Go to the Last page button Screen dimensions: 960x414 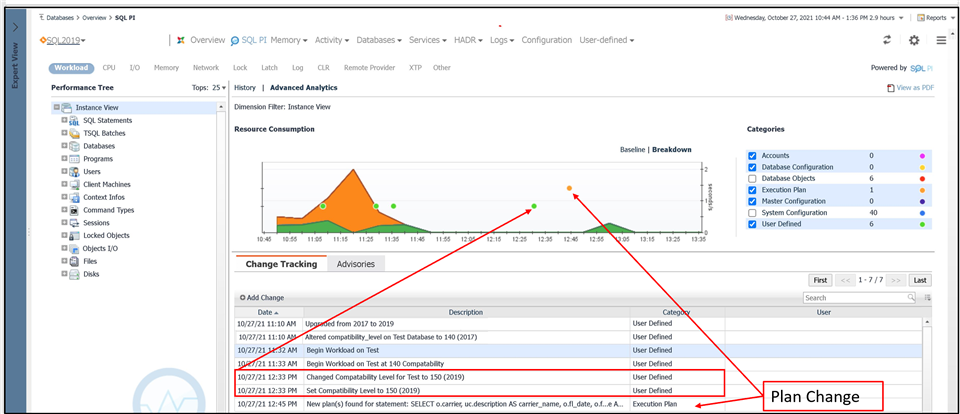(x=920, y=280)
